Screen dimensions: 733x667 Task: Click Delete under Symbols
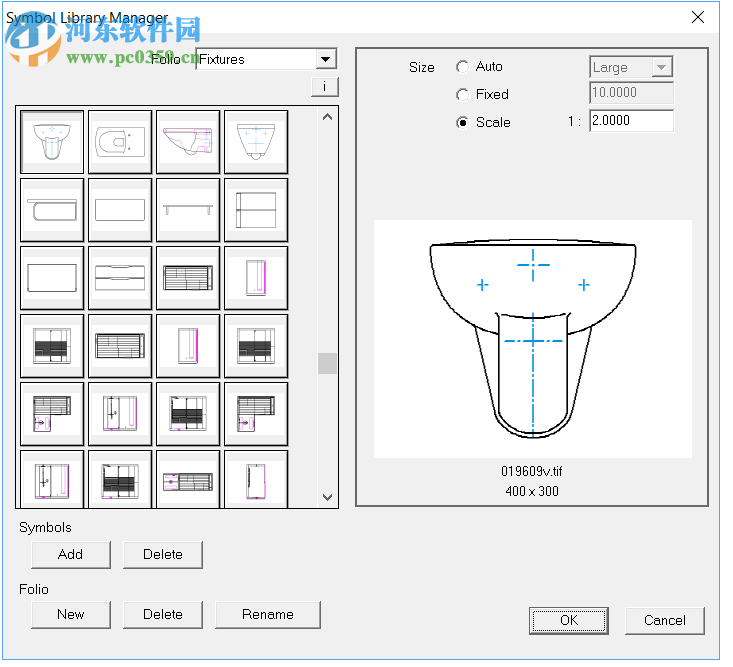(163, 554)
